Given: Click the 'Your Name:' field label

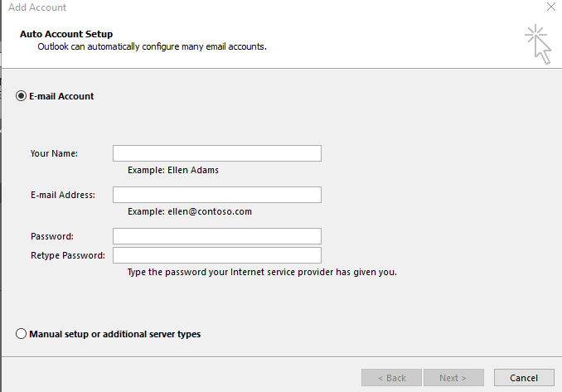Looking at the screenshot, I should [x=54, y=153].
